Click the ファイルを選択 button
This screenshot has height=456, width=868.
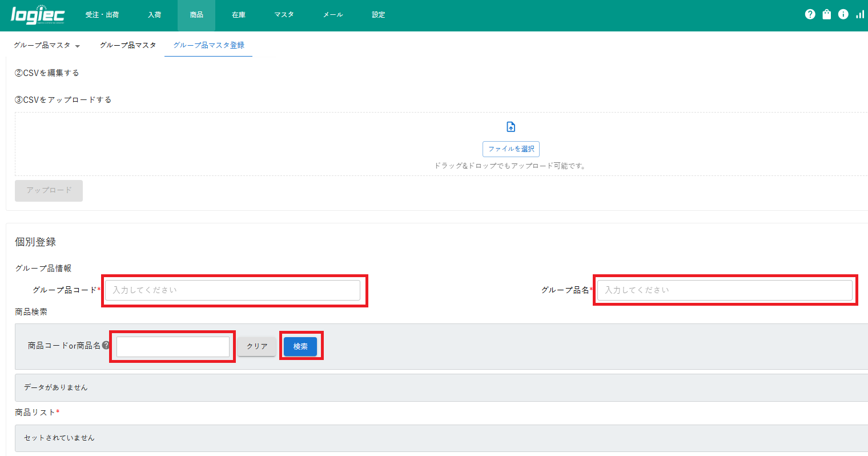click(511, 149)
